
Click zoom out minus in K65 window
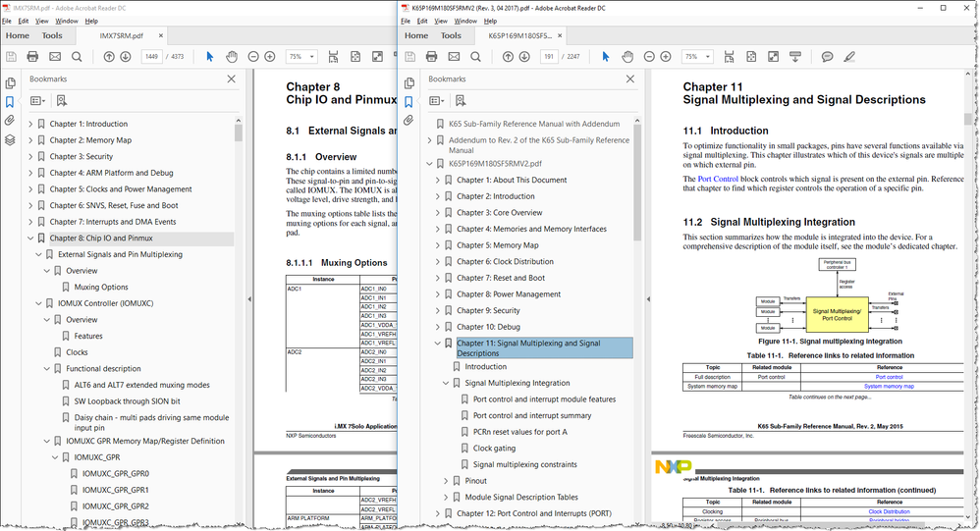(649, 57)
